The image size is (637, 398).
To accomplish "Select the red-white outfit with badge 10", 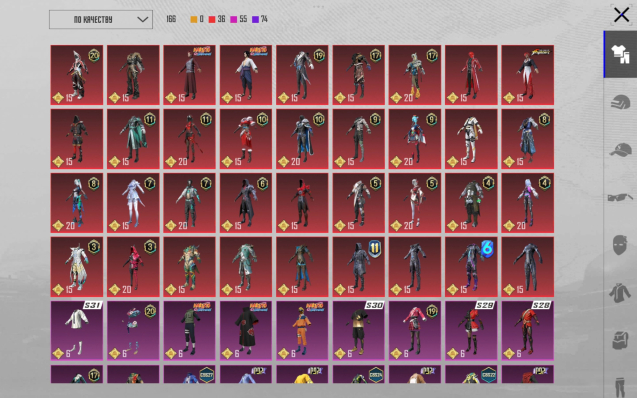I will point(246,139).
